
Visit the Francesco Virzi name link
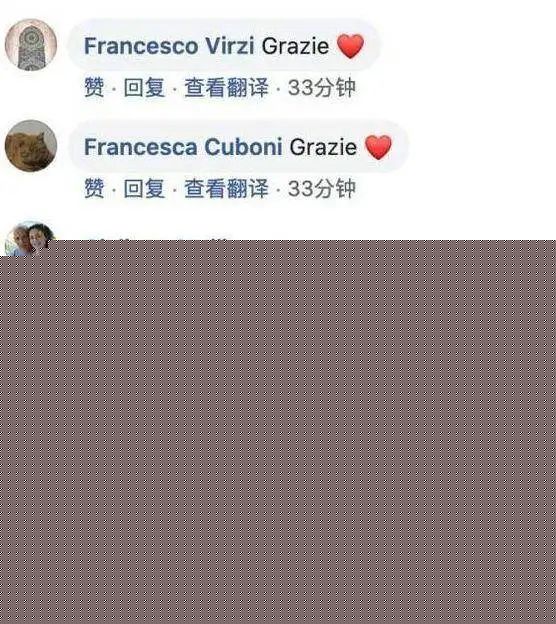pyautogui.click(x=169, y=46)
